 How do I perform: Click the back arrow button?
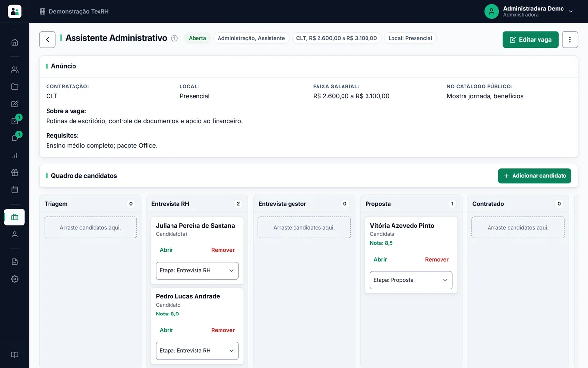47,40
